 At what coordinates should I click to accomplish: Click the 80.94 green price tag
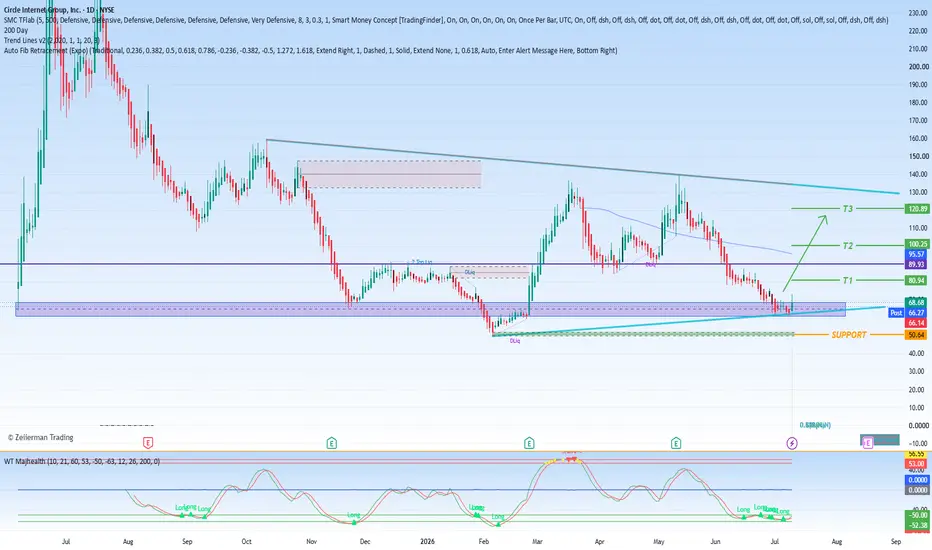click(x=917, y=280)
